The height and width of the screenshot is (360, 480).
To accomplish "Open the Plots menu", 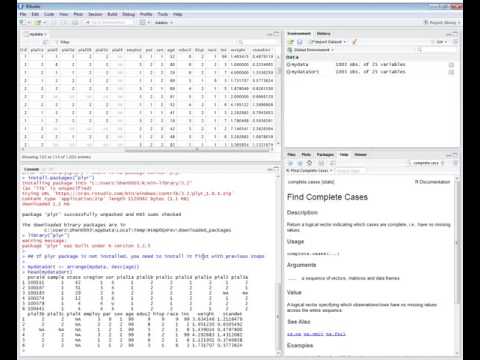I will tap(78, 14).
